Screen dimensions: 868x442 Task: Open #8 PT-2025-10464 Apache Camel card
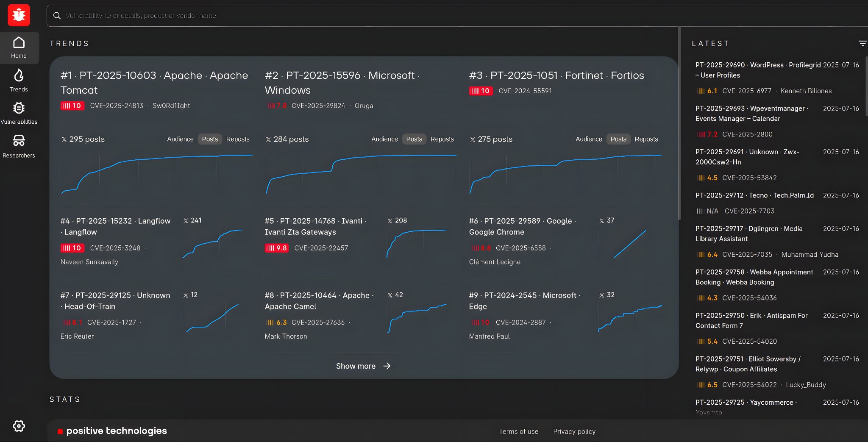coord(319,301)
